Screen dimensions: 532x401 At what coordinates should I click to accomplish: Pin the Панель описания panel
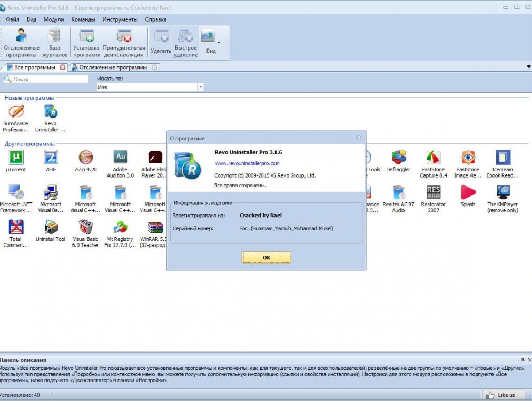tap(523, 359)
